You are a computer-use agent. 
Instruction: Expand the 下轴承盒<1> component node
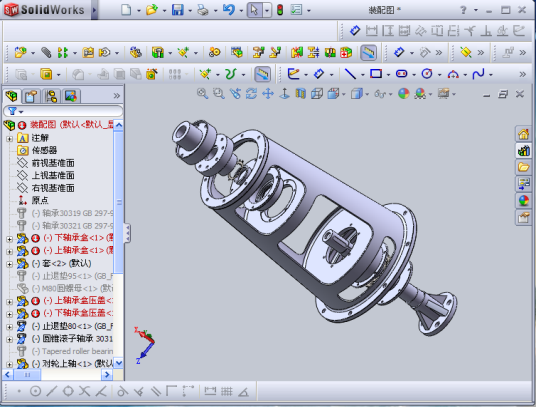(10, 239)
